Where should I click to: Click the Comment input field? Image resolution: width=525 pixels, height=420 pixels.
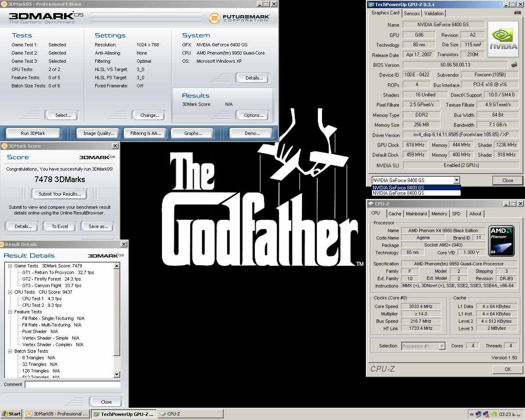[73, 384]
